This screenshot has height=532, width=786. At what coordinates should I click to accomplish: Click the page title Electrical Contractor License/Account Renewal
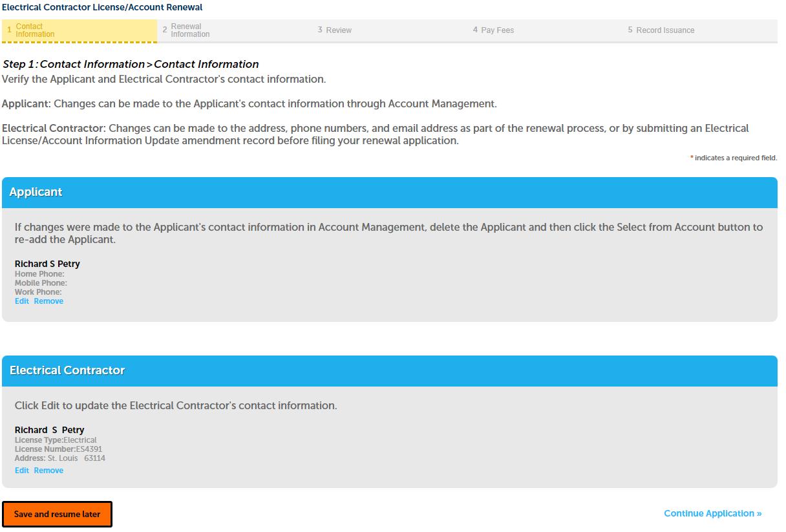[x=102, y=7]
